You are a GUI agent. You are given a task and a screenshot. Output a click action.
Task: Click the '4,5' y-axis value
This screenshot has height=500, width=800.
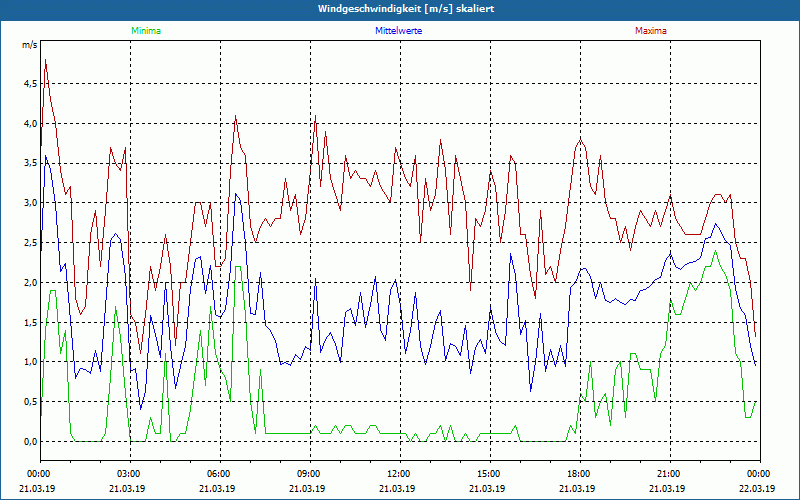tap(30, 84)
